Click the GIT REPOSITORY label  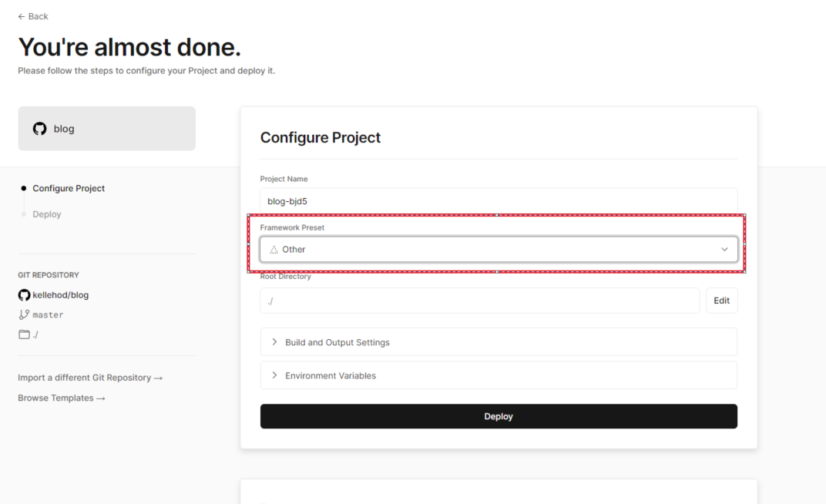(x=49, y=275)
